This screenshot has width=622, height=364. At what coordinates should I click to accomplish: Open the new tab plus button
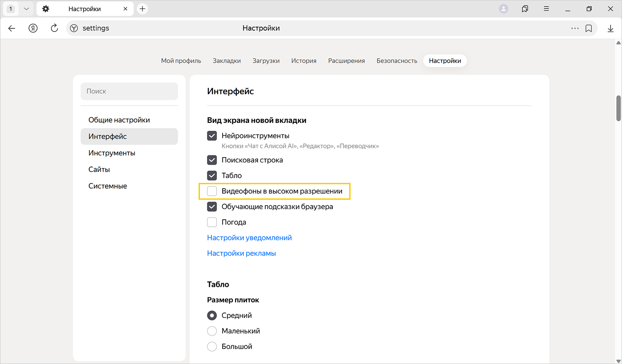coord(142,9)
